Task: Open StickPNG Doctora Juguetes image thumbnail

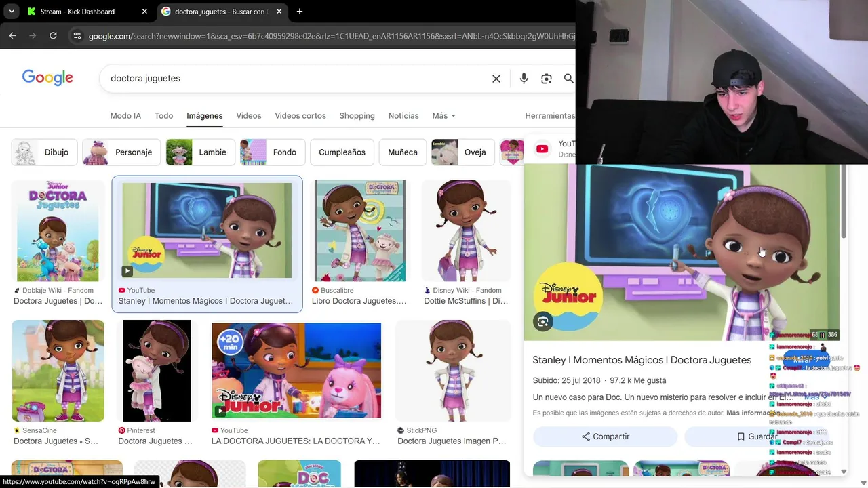Action: (453, 371)
